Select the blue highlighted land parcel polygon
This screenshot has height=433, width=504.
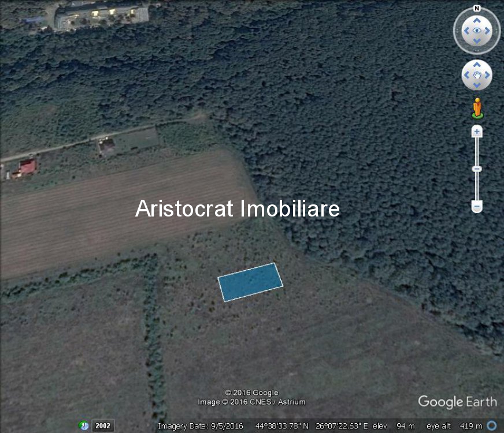pyautogui.click(x=250, y=282)
